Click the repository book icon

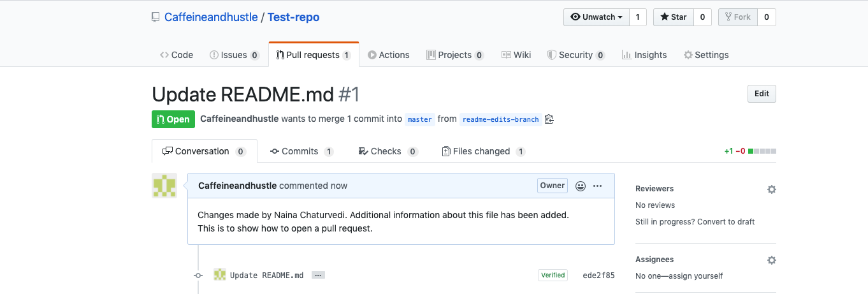(156, 17)
